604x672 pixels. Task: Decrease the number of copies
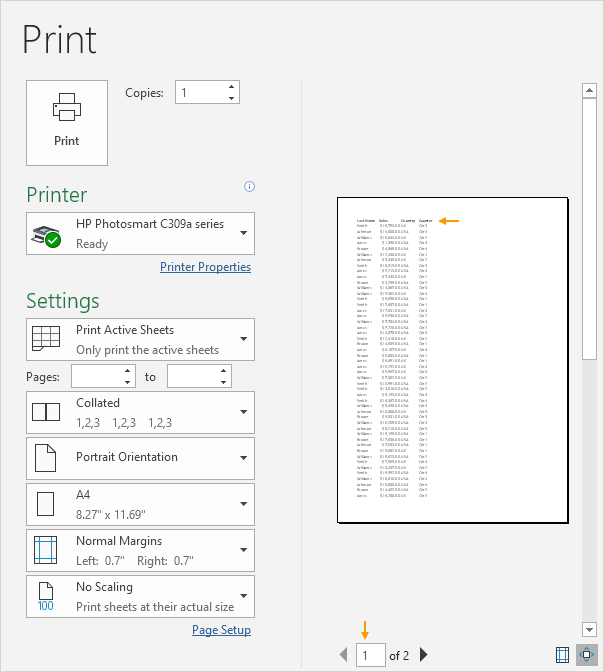click(232, 98)
